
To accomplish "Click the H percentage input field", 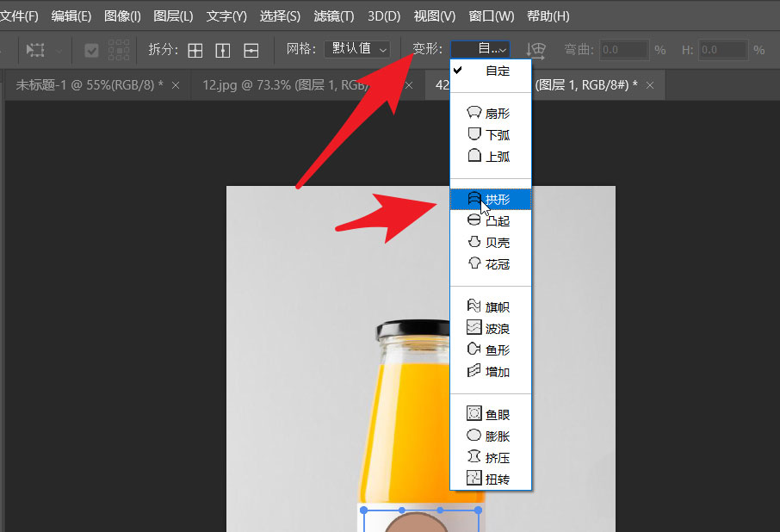I will coord(723,50).
